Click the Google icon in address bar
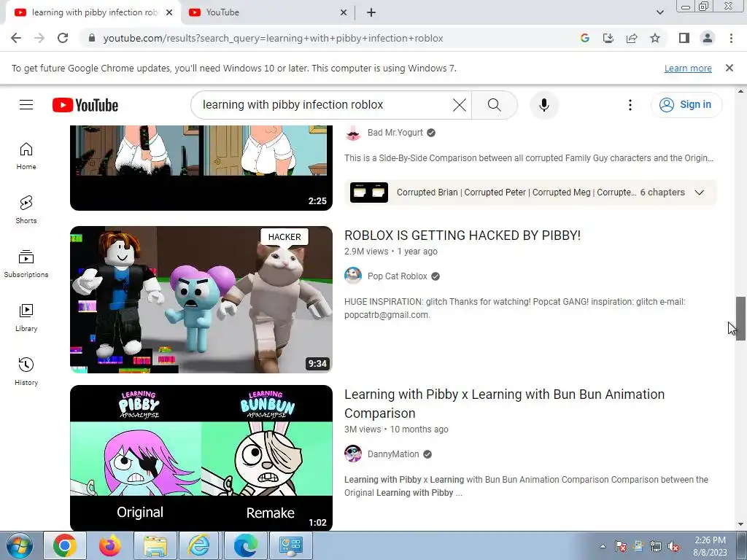The width and height of the screenshot is (747, 560). 585,38
